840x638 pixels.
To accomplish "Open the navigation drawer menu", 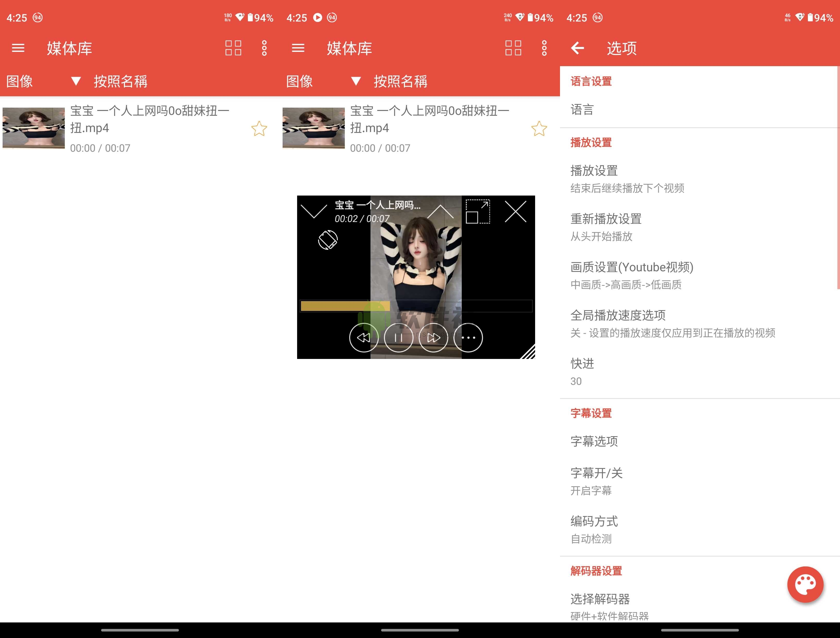I will tap(18, 48).
